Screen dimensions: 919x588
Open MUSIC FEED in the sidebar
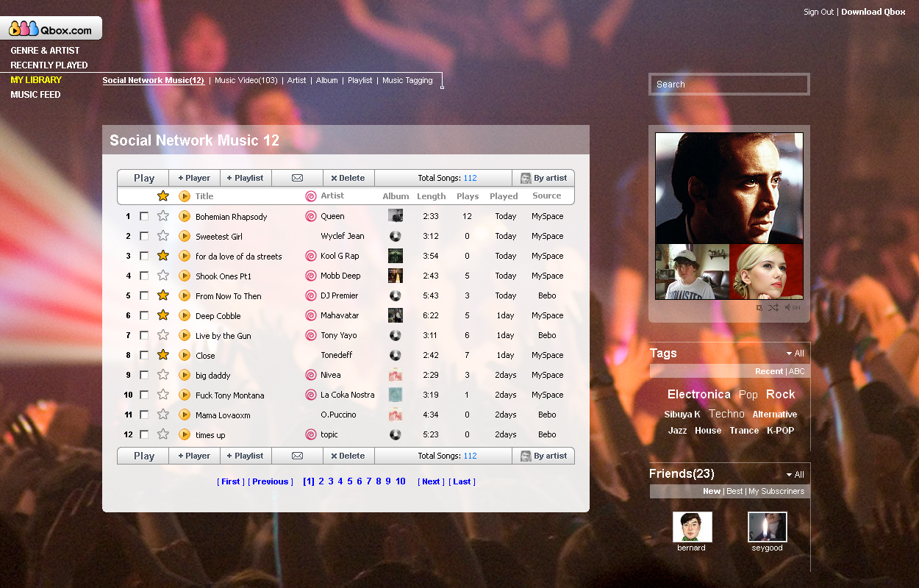[35, 95]
